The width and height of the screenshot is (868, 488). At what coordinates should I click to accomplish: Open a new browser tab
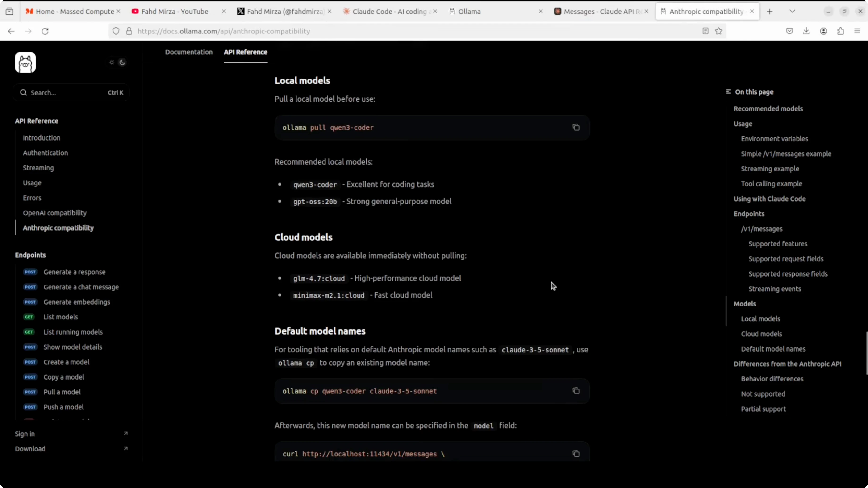(x=770, y=12)
